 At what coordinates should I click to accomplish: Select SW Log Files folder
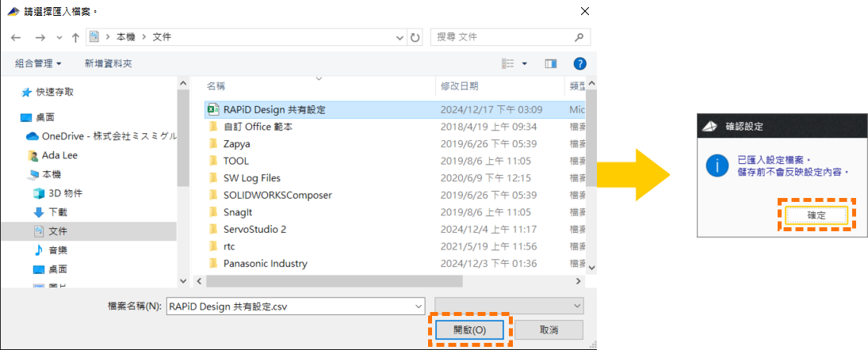pyautogui.click(x=252, y=178)
